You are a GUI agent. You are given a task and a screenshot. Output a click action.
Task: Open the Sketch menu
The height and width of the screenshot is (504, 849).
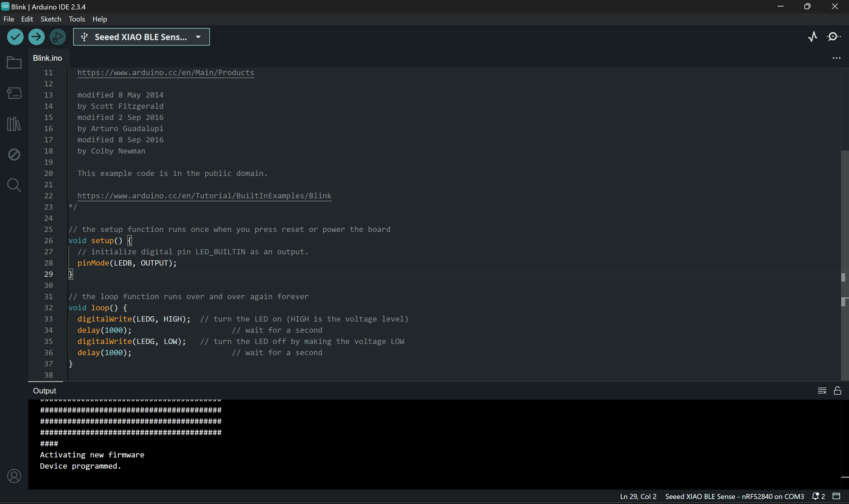pos(51,19)
